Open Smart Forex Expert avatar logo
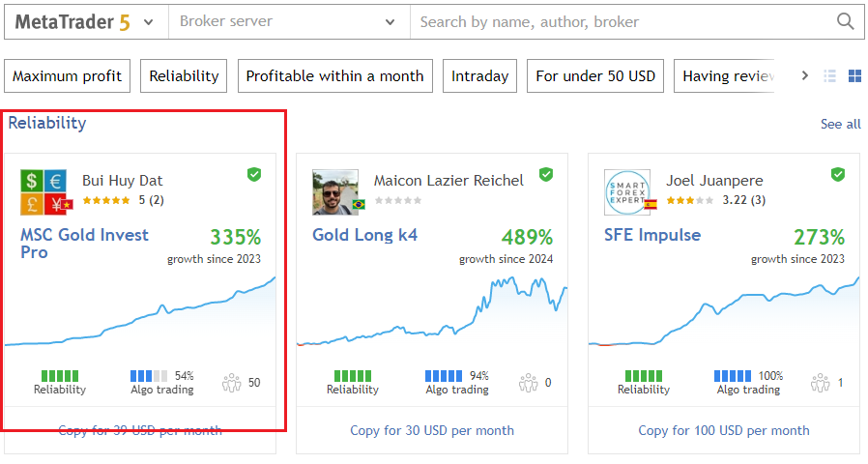 click(627, 192)
